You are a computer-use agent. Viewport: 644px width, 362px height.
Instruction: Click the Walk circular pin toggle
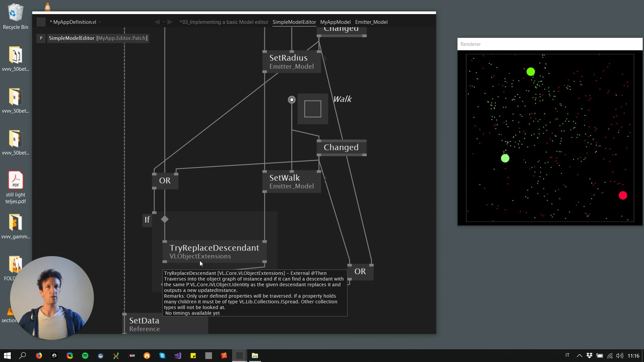click(x=292, y=100)
